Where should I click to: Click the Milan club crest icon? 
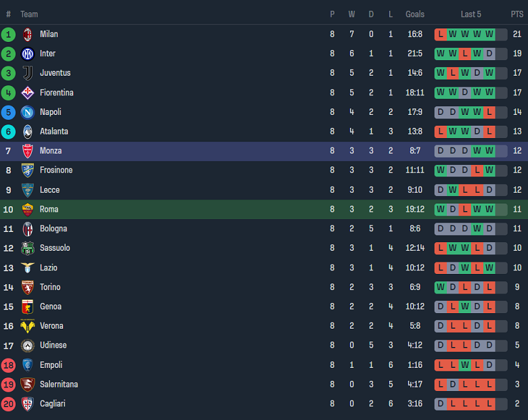tap(28, 34)
